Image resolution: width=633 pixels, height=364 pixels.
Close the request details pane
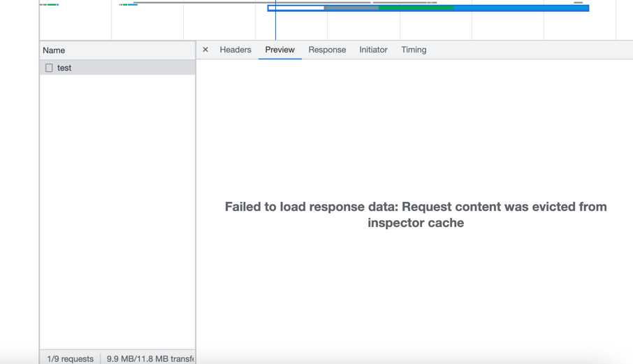[x=205, y=50]
